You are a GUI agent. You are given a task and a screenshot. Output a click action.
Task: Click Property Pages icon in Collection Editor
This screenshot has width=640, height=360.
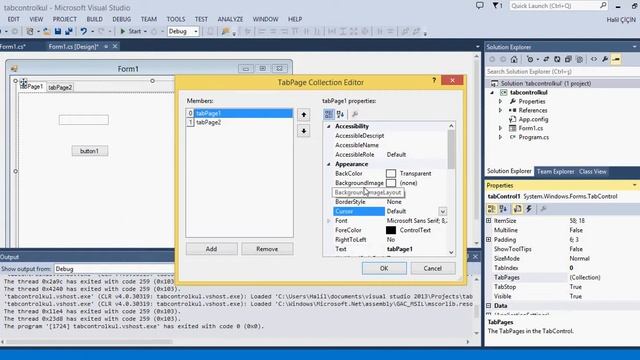pos(355,114)
